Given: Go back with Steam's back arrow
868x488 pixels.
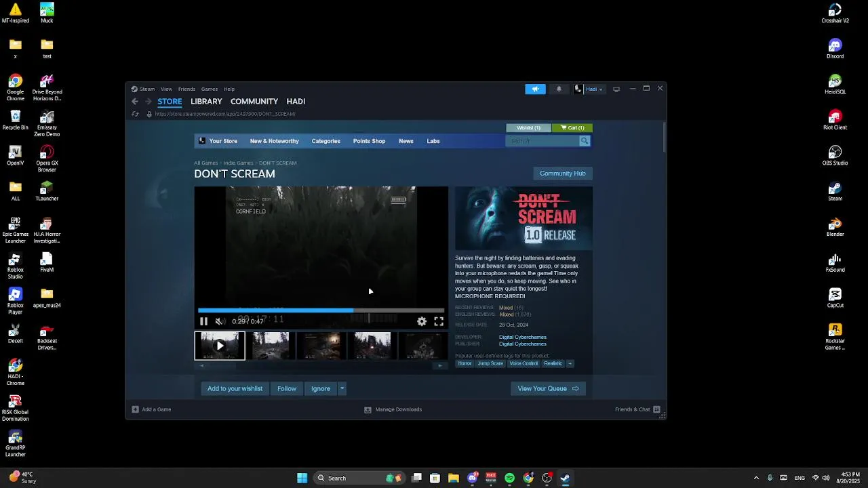Looking at the screenshot, I should tap(135, 102).
